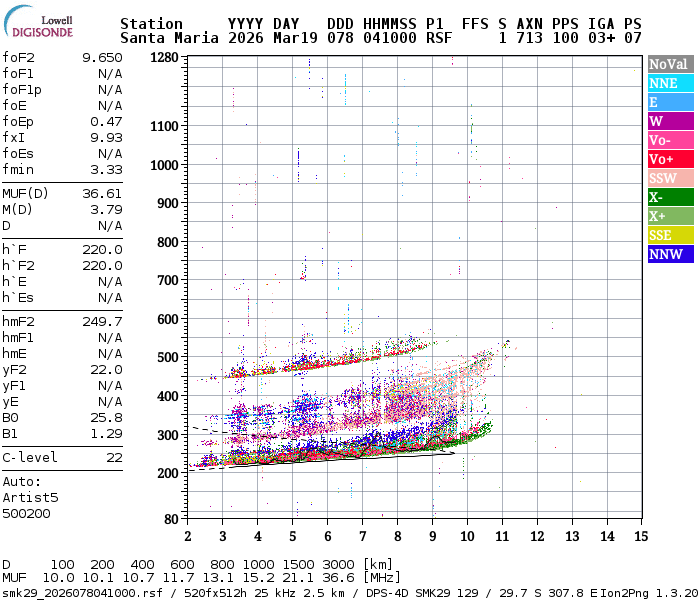Select the E blue legend swatch

[x=671, y=102]
